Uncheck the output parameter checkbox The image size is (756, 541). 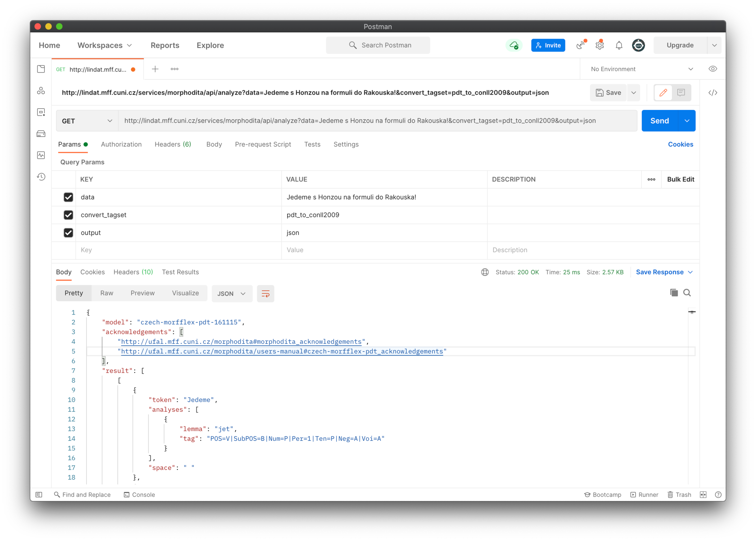tap(68, 233)
